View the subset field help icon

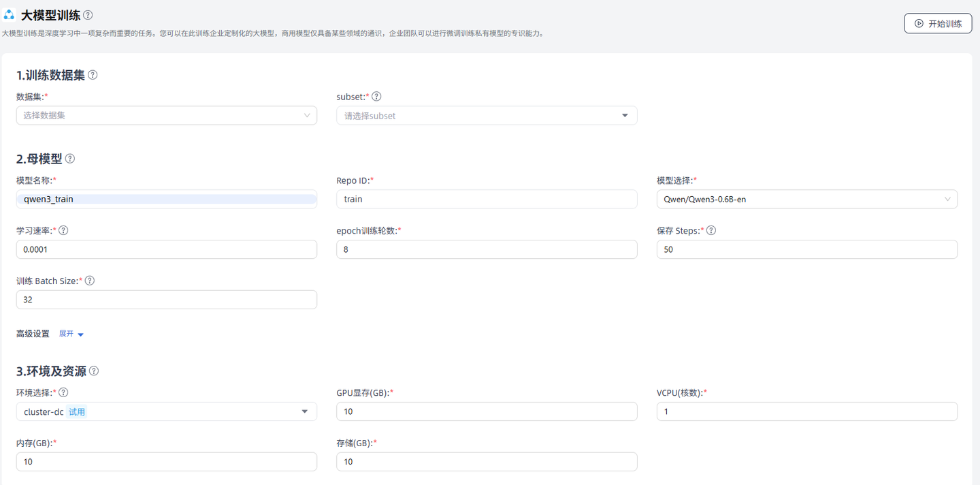click(x=376, y=96)
